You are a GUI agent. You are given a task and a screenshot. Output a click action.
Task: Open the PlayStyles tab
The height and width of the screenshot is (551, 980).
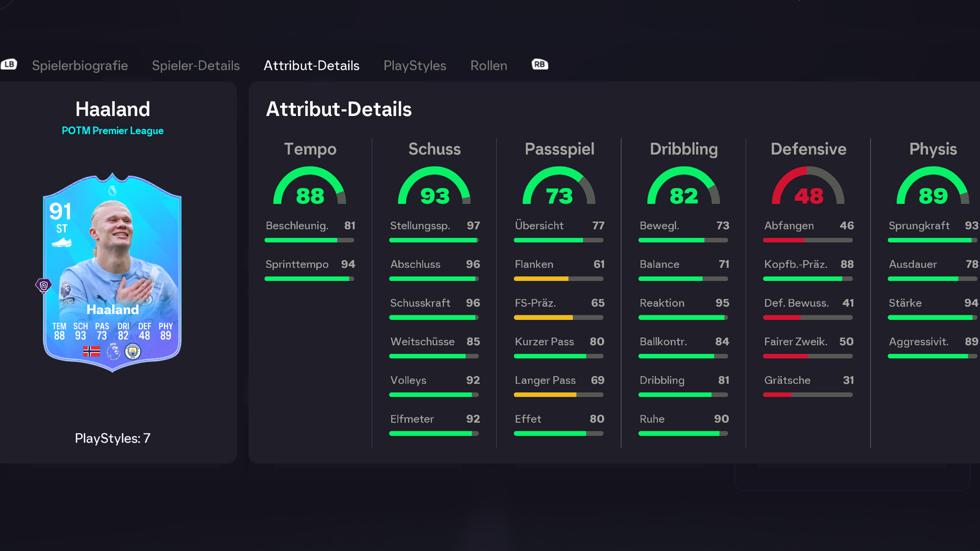coord(415,65)
